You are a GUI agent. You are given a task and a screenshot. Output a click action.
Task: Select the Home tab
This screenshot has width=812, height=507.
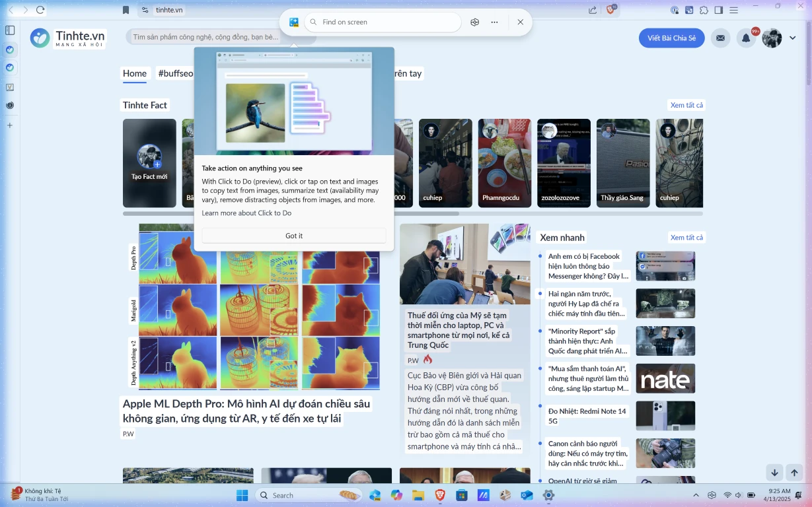click(135, 73)
